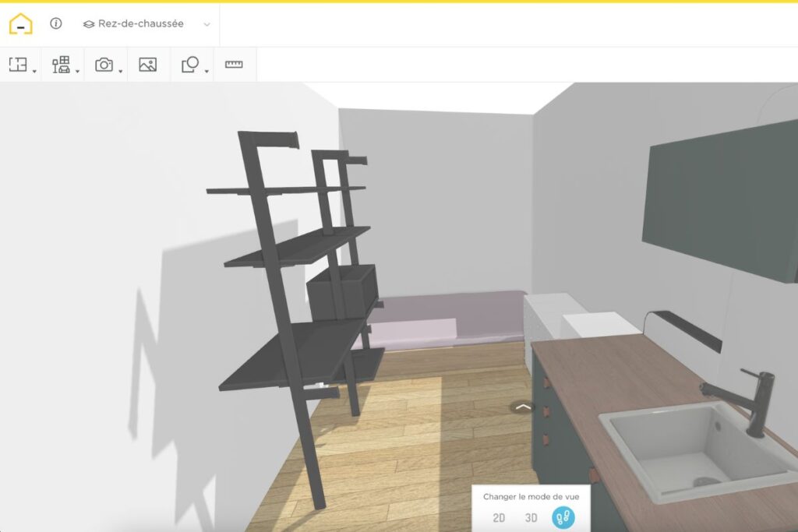The image size is (798, 532).
Task: Select the floor plan tool icon
Action: pyautogui.click(x=17, y=64)
